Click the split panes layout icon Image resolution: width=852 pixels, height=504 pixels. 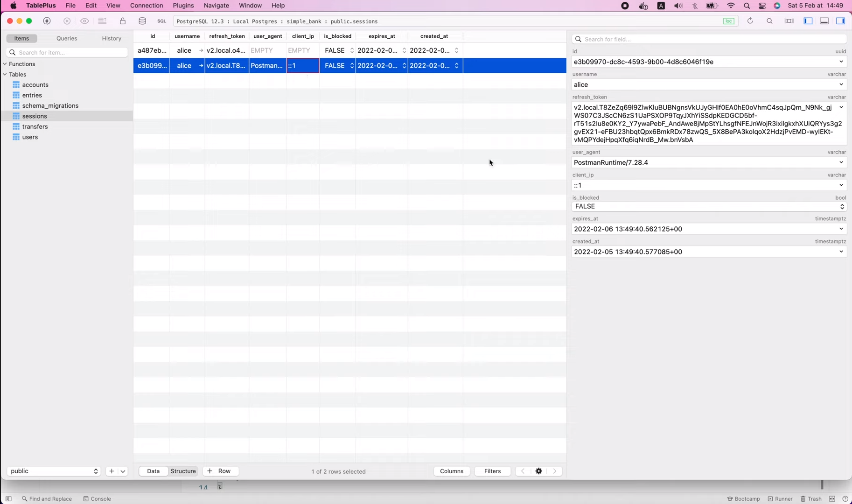click(789, 21)
